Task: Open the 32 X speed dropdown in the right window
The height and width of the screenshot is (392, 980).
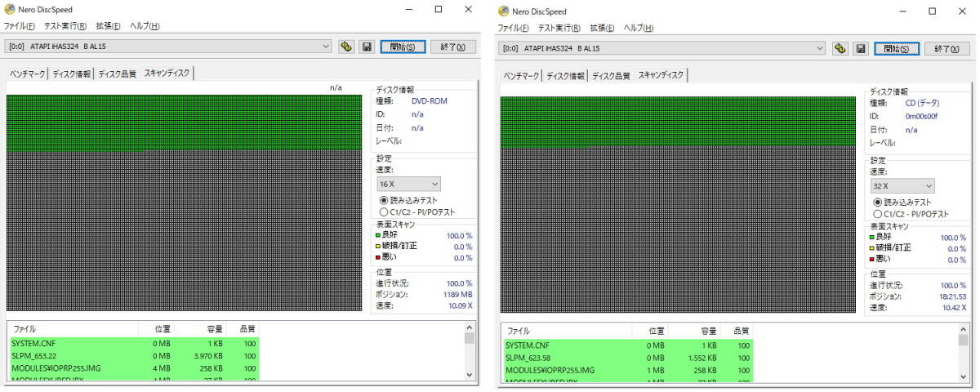Action: [902, 186]
